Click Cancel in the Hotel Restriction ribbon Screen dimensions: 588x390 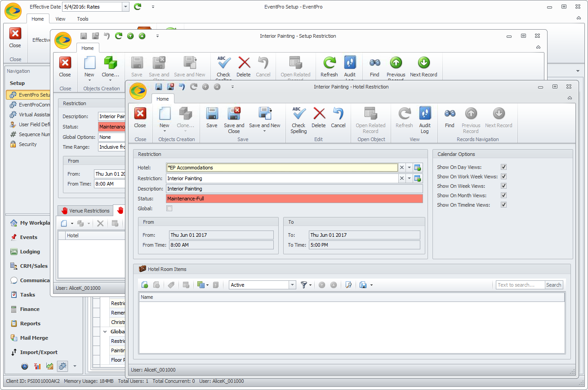point(338,118)
